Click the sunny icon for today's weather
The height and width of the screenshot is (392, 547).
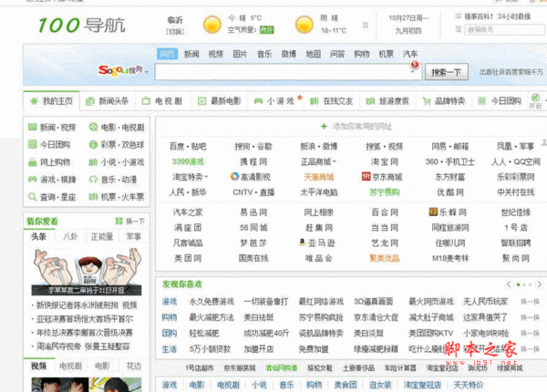click(212, 25)
